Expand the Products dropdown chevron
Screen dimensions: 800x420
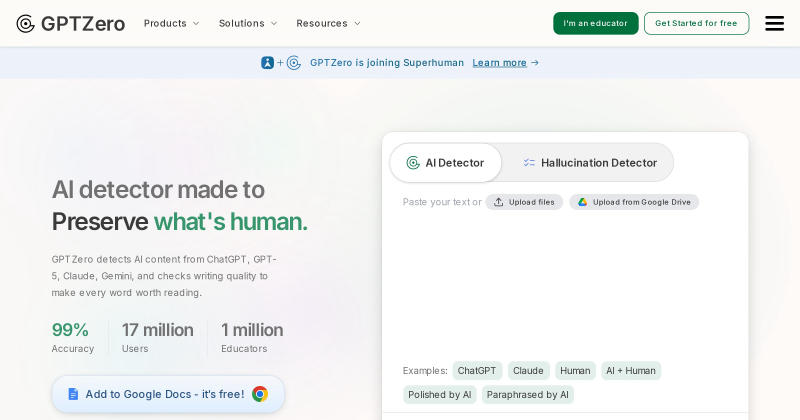coord(196,23)
